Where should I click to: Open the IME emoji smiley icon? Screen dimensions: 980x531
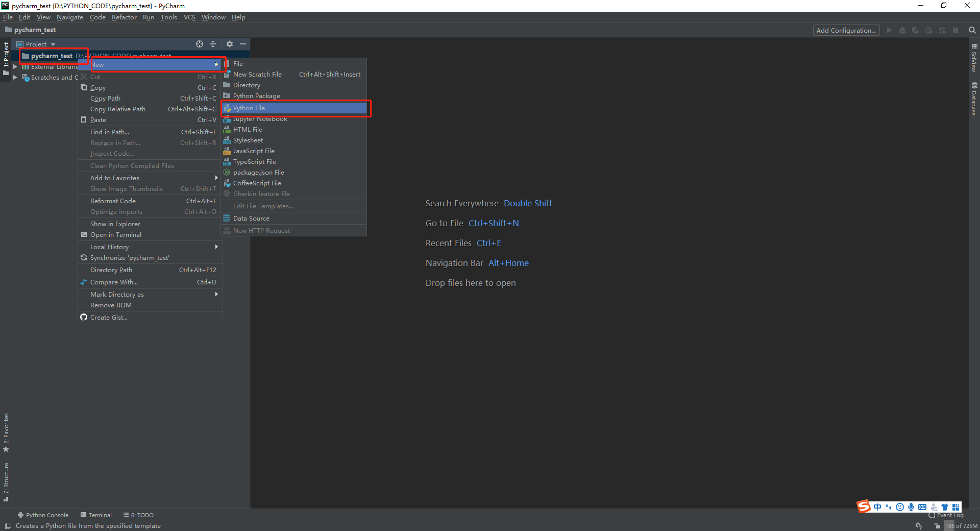point(900,507)
